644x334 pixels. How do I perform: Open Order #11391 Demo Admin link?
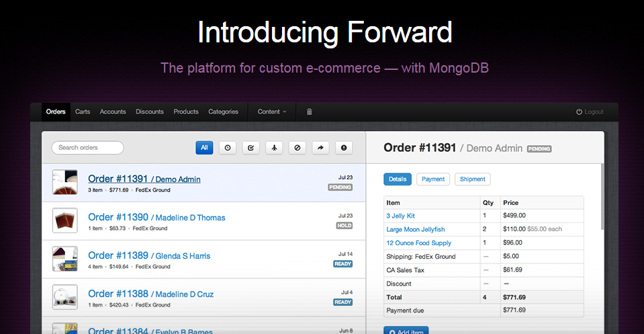coord(144,179)
